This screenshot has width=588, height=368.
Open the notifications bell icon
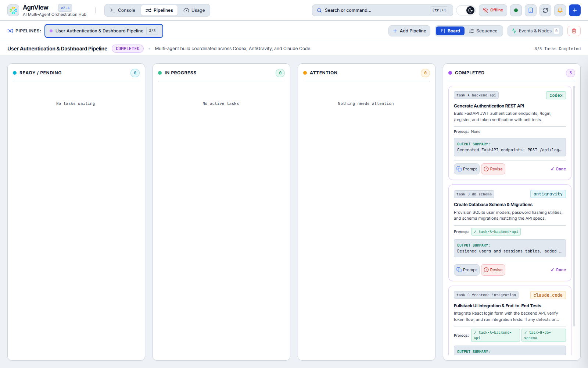(x=560, y=10)
